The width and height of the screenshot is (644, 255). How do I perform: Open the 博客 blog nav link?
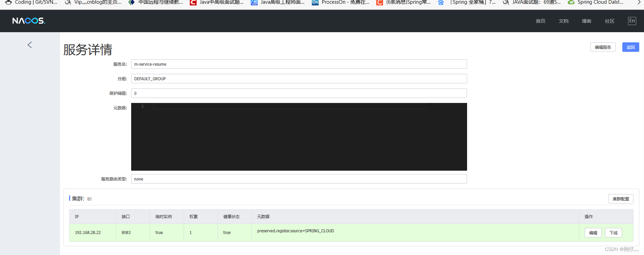pos(587,21)
